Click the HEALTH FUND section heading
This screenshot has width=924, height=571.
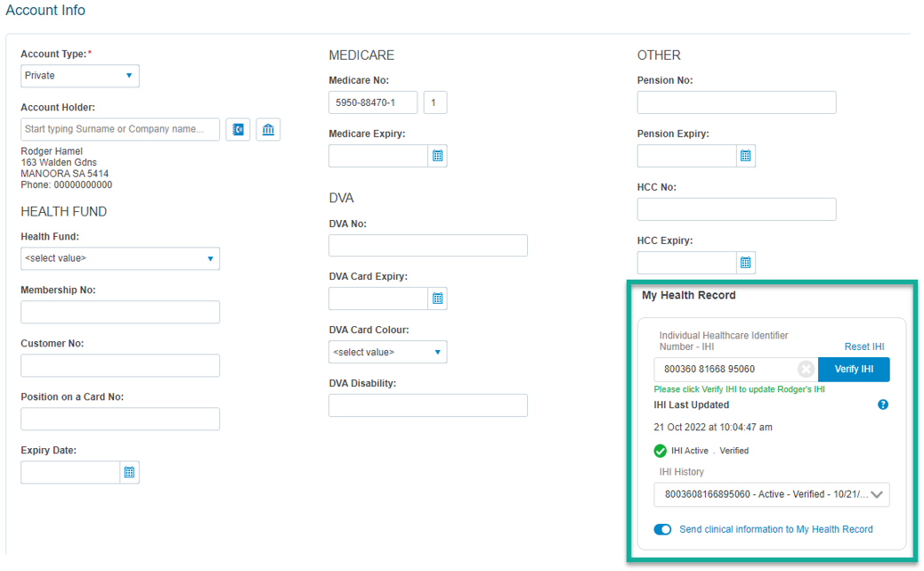(63, 212)
